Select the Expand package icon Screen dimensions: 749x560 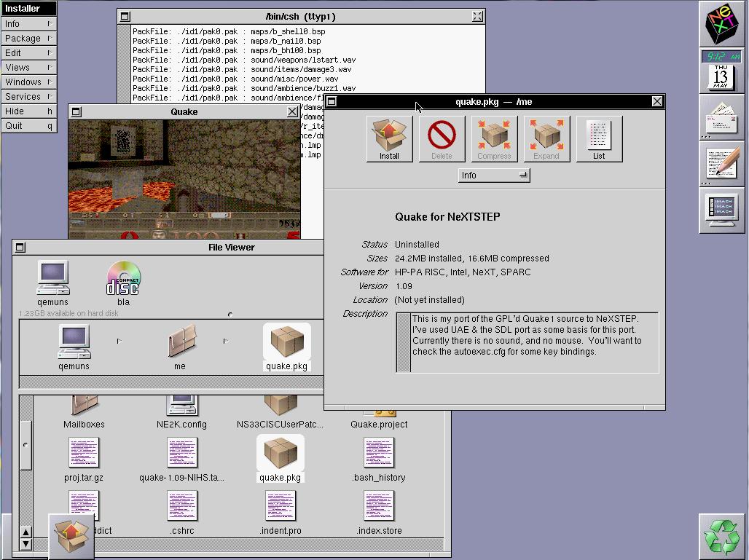pos(546,138)
